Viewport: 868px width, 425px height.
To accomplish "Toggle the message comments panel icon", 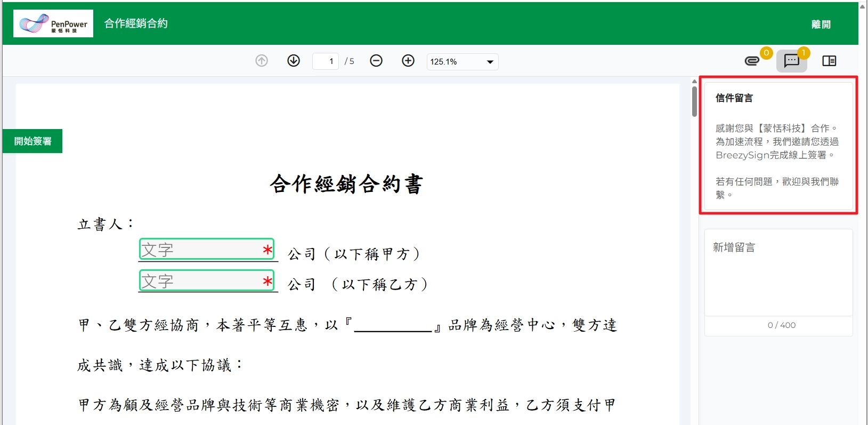I will [792, 61].
